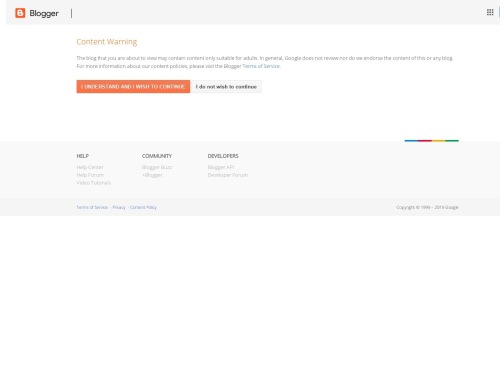This screenshot has height=375, width=500.
Task: Open the Blogger Buzz link
Action: (157, 167)
